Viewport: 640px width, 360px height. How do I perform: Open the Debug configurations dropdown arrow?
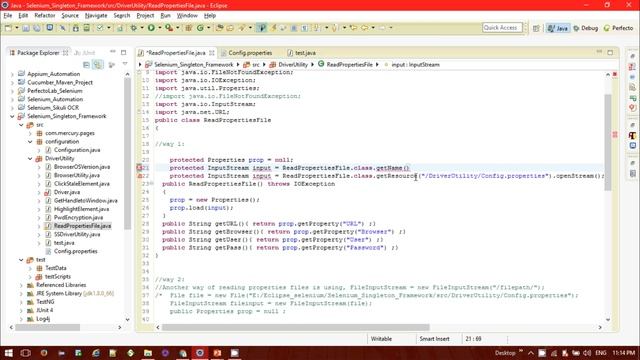(x=142, y=28)
